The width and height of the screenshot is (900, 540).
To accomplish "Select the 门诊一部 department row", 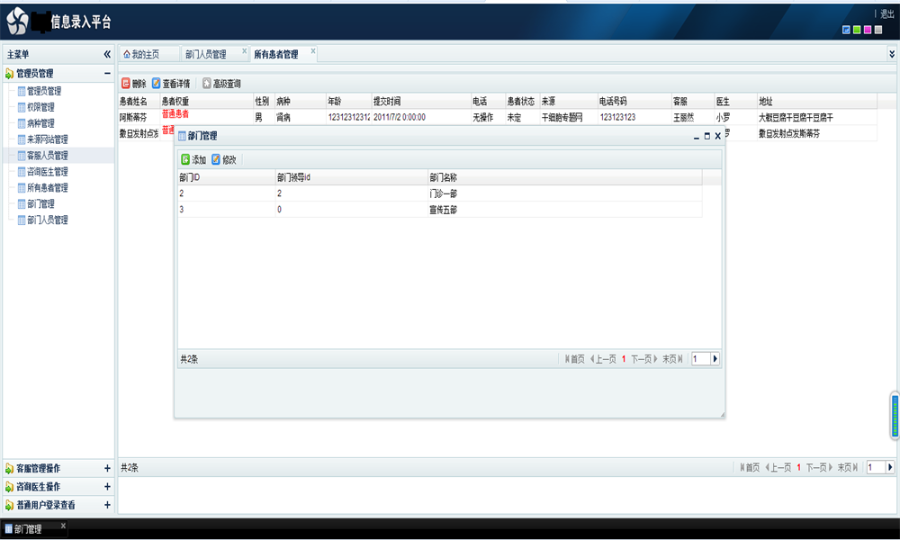I will click(440, 193).
